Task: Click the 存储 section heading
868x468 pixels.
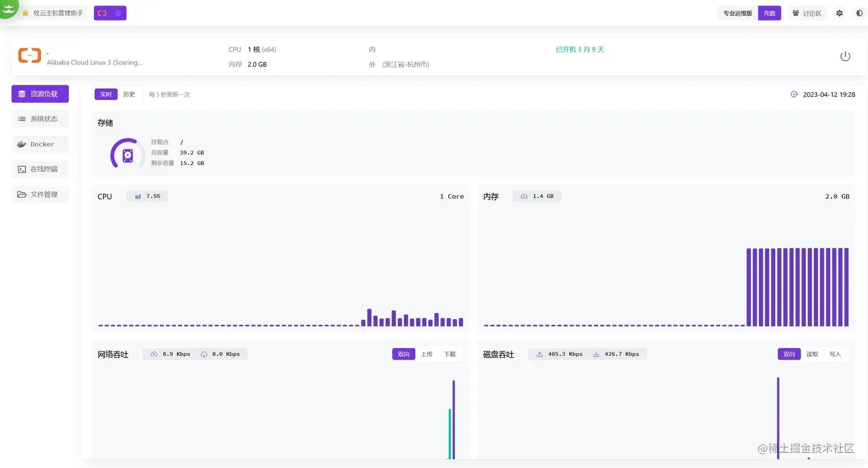Action: tap(105, 123)
